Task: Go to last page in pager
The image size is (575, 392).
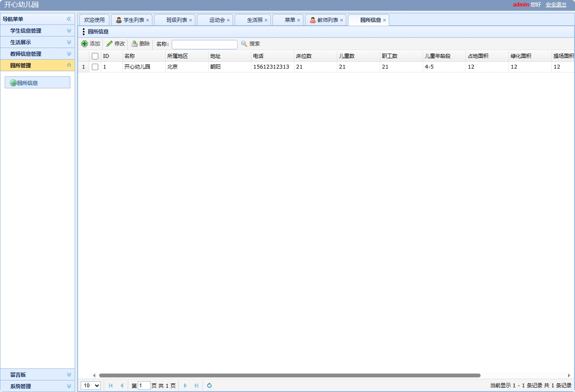Action: coord(197,386)
